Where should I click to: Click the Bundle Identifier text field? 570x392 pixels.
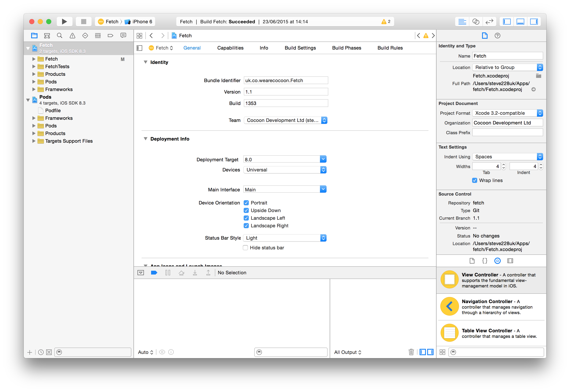(x=286, y=80)
